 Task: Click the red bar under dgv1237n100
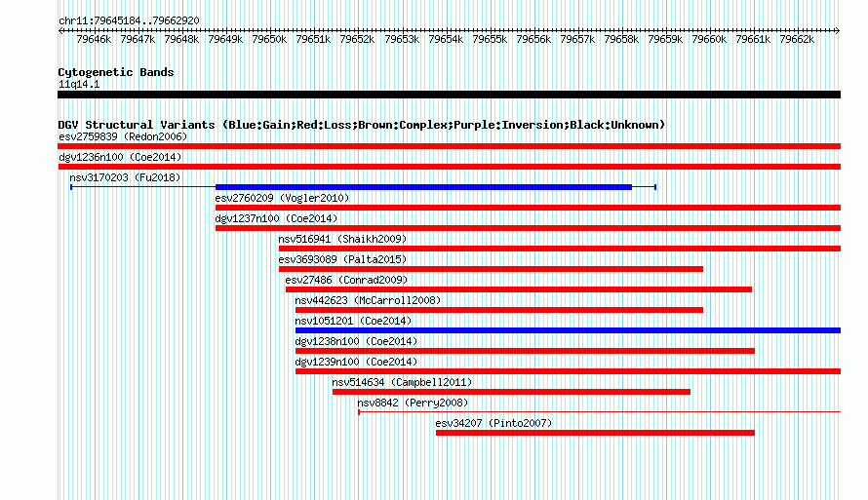pos(528,228)
